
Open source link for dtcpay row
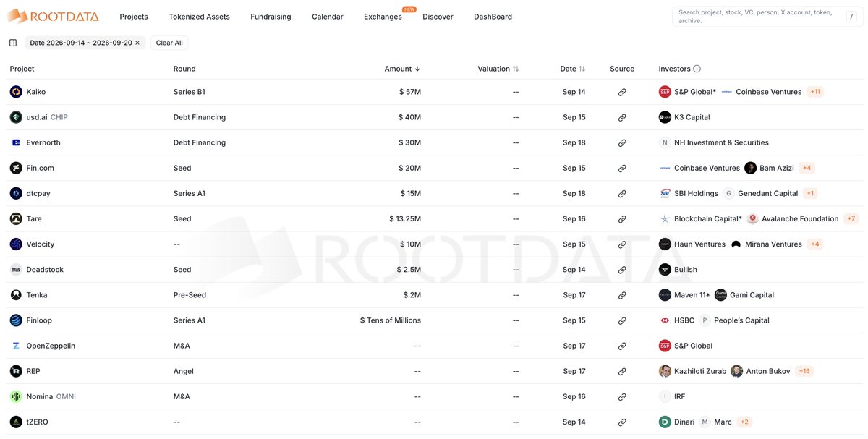(x=622, y=193)
